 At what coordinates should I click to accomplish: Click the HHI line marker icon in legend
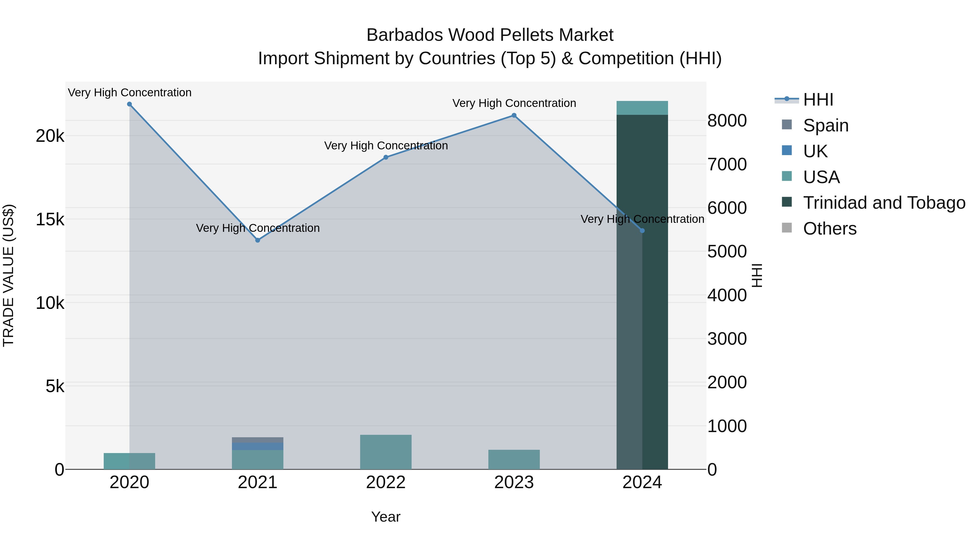pos(787,99)
